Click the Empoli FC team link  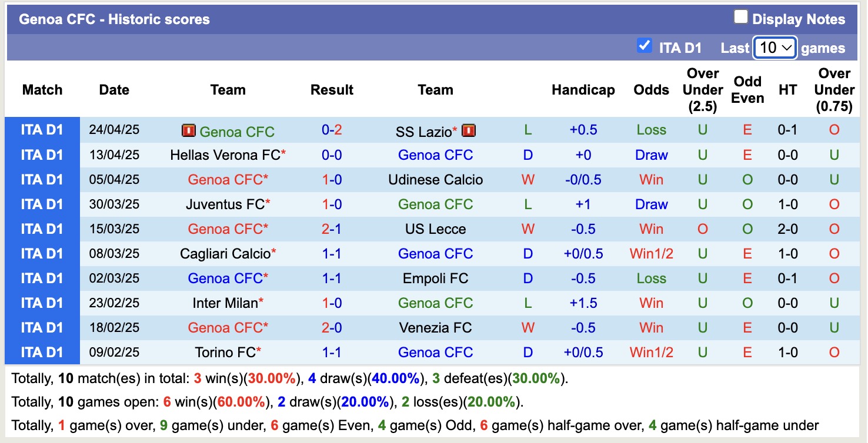[435, 278]
